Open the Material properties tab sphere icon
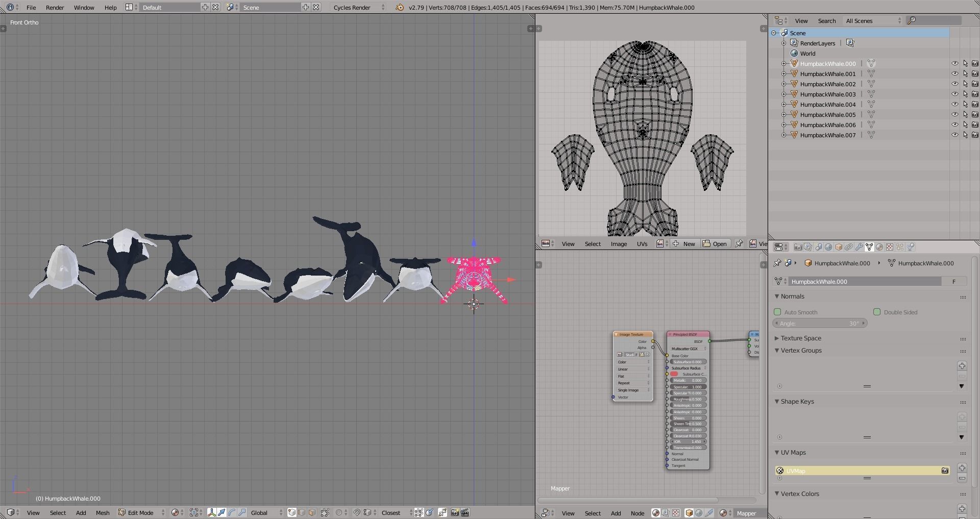 [x=879, y=247]
